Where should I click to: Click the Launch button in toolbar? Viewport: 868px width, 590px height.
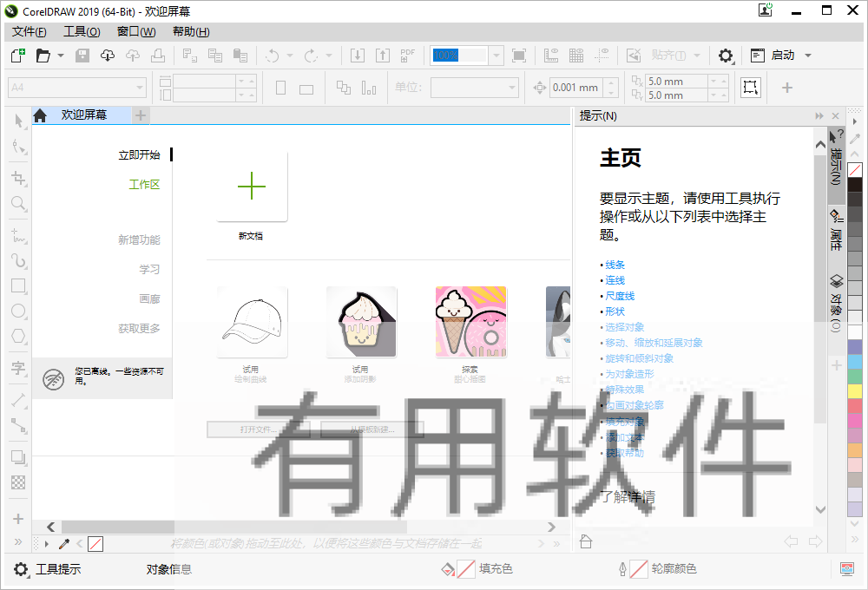tap(773, 56)
